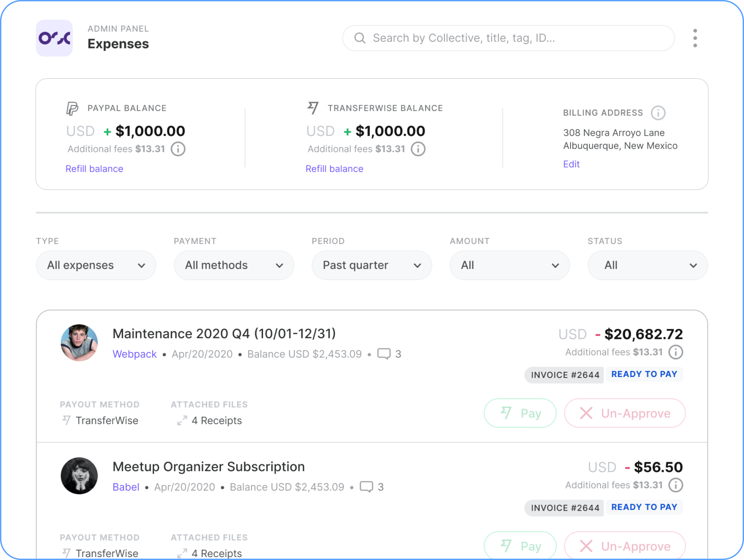Click the Open Collective logo
This screenshot has width=744, height=560.
[54, 38]
